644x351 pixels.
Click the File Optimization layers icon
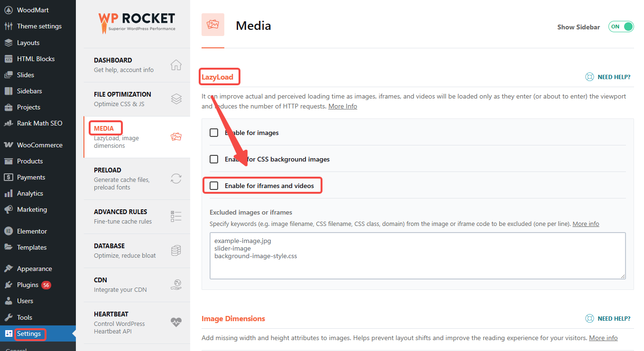pos(176,99)
